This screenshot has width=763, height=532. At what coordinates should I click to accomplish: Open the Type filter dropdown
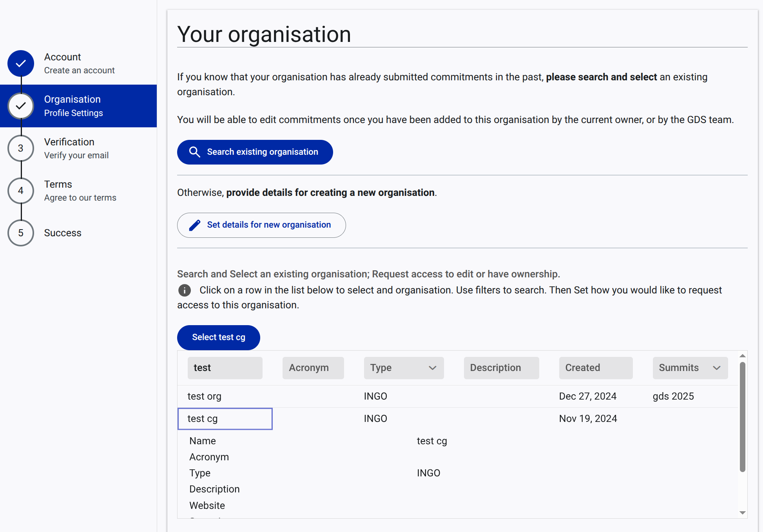coord(403,368)
